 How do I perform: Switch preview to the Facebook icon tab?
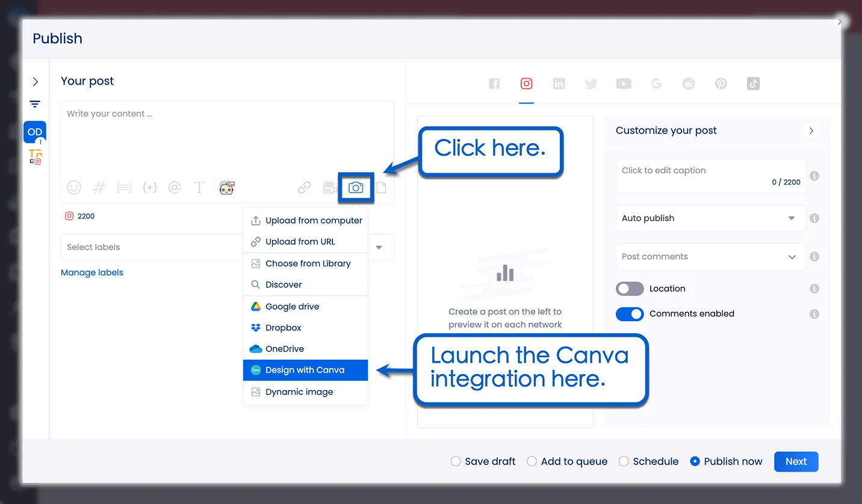coord(494,84)
